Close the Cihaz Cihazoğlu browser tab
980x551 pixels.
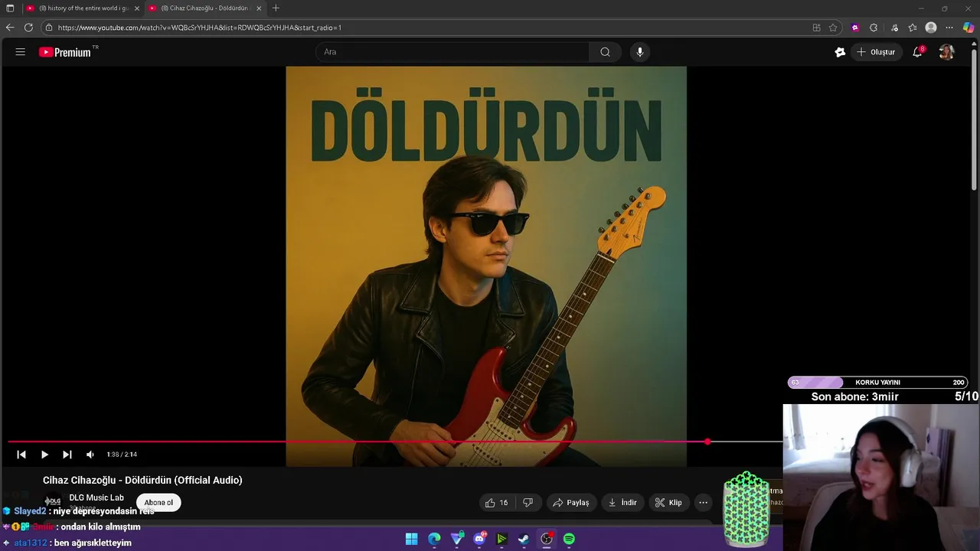coord(259,8)
